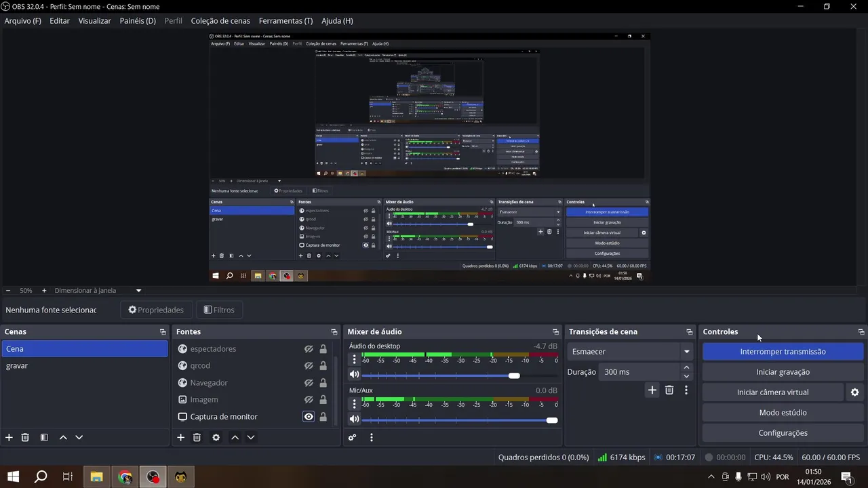Move scene down arrow in Cenas panel
Screen dimensions: 868x488
79,437
